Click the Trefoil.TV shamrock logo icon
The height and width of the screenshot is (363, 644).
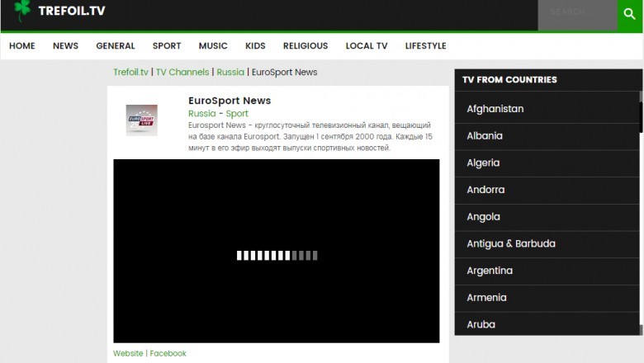(22, 11)
